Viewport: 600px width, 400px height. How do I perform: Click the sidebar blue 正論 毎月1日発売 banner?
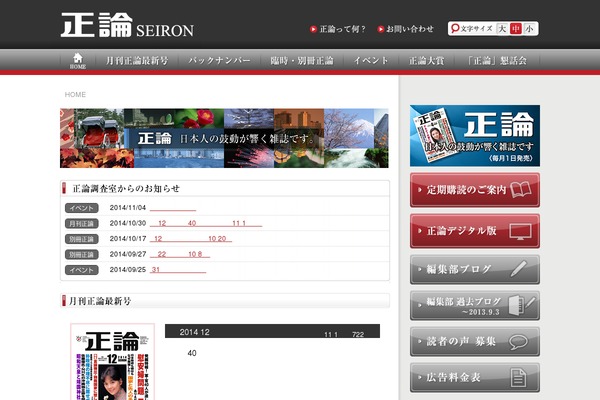(x=475, y=136)
